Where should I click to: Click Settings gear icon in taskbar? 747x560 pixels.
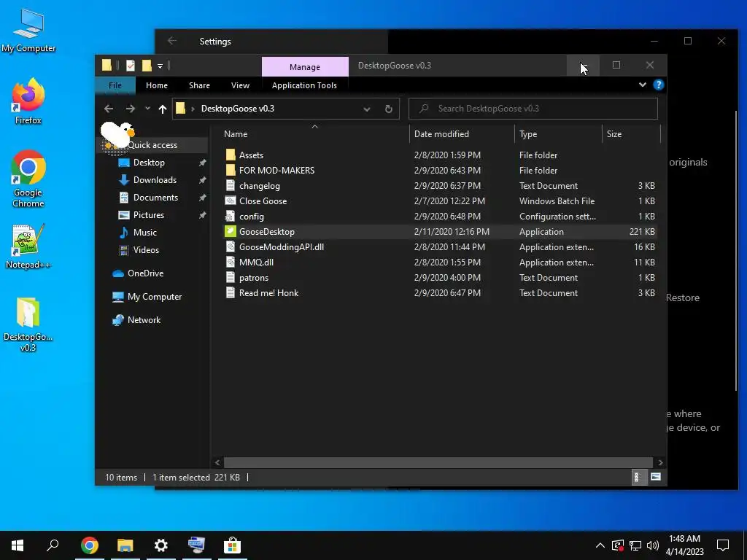coord(161,545)
